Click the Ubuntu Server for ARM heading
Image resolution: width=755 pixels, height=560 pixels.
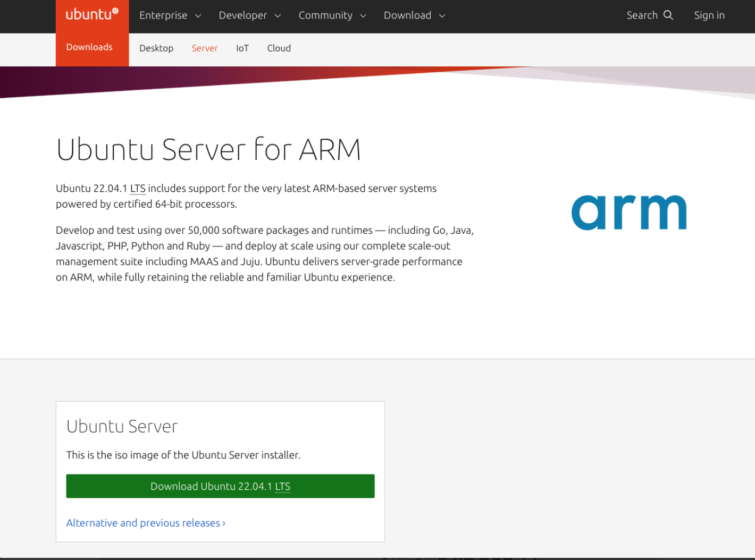(208, 149)
